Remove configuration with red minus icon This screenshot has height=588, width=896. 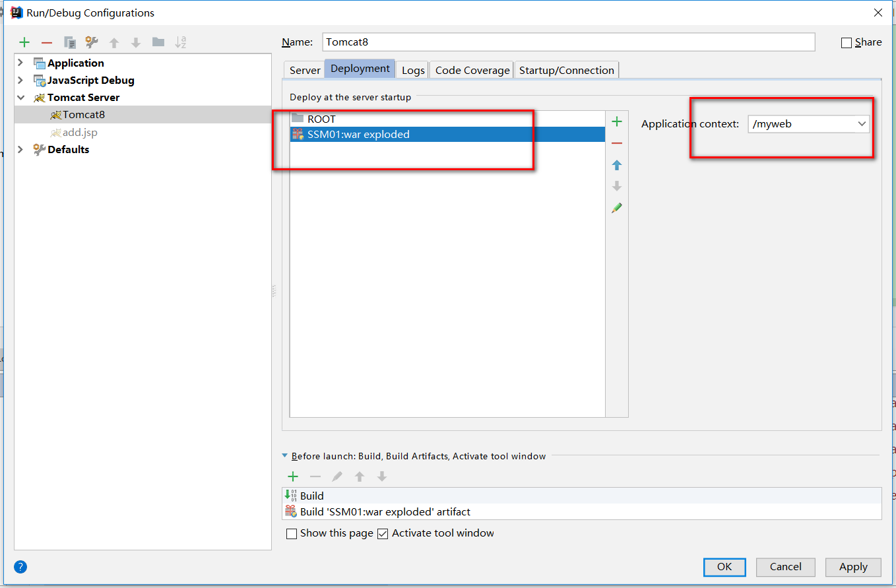46,42
